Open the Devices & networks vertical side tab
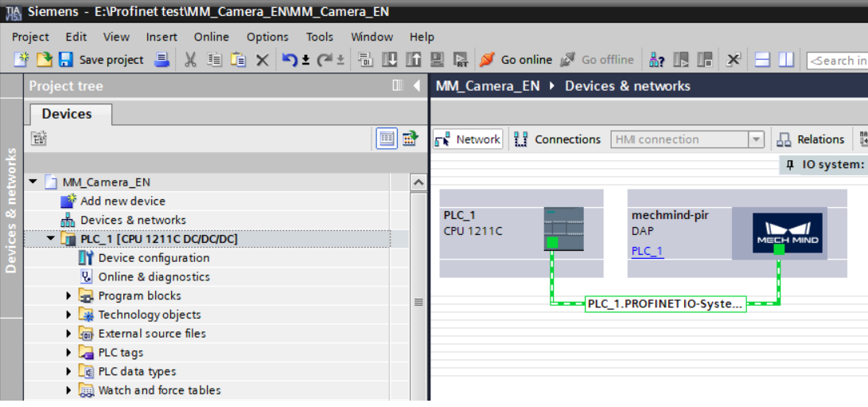This screenshot has height=407, width=868. click(11, 209)
